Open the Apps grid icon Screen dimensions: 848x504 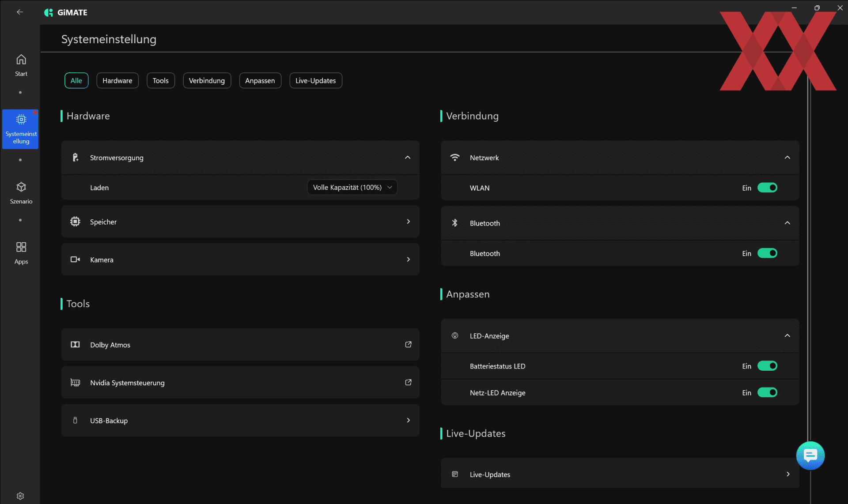[21, 247]
